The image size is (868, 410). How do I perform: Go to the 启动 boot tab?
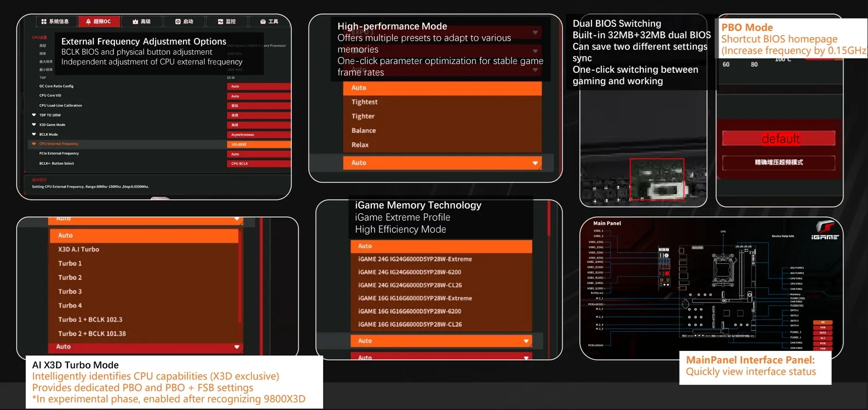185,21
